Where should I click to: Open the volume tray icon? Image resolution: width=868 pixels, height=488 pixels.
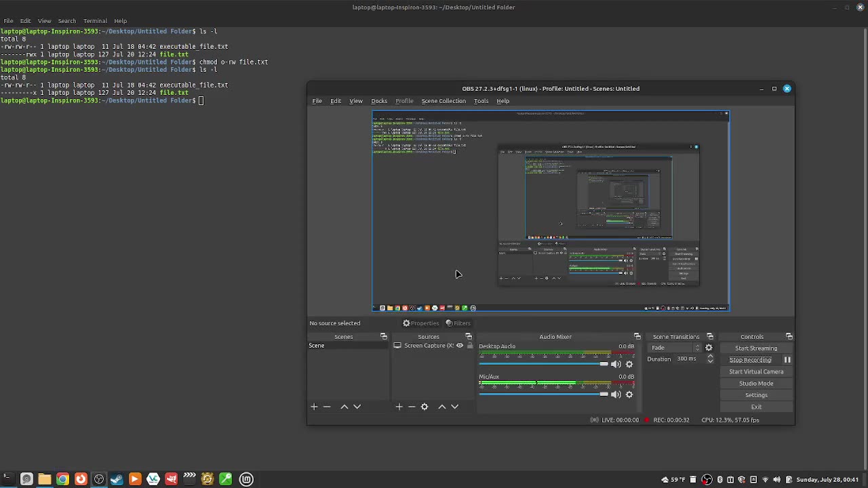(776, 480)
